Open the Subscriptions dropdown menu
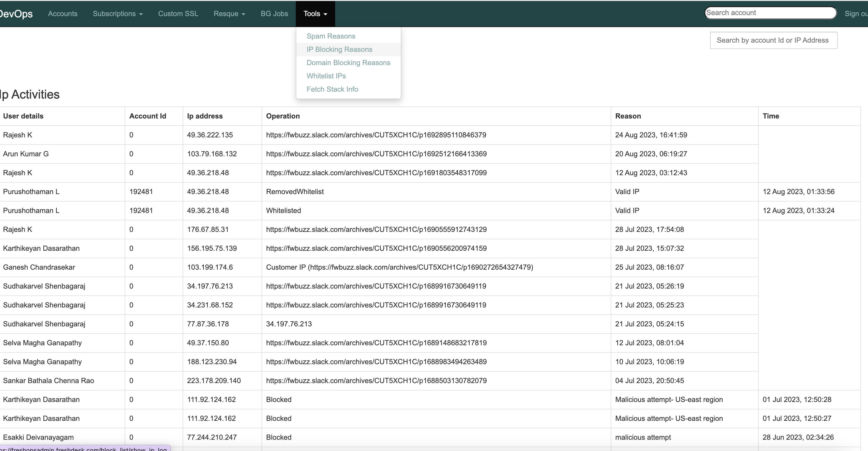868x451 pixels. [118, 14]
